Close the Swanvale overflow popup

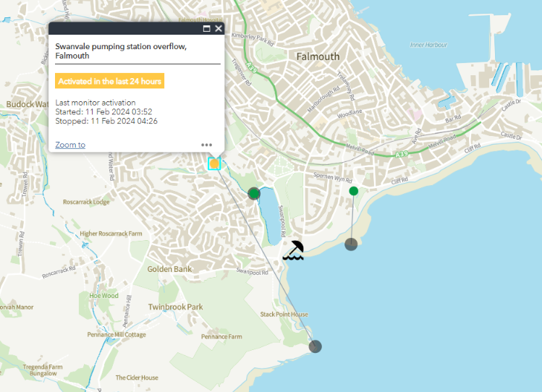(219, 28)
